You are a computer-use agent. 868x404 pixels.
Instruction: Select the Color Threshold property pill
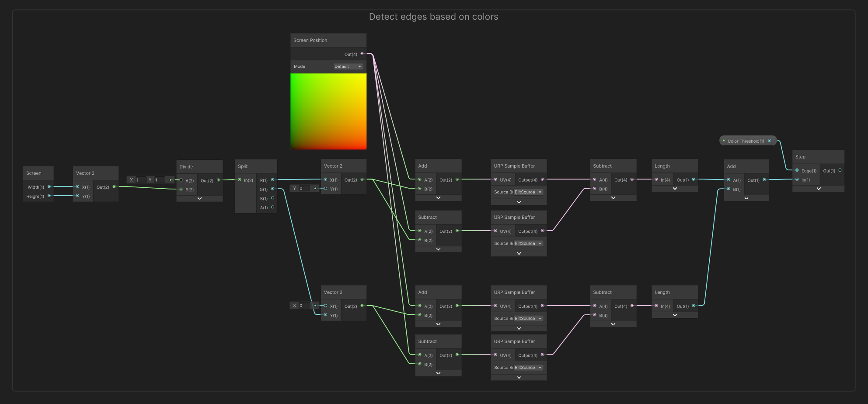pos(746,141)
